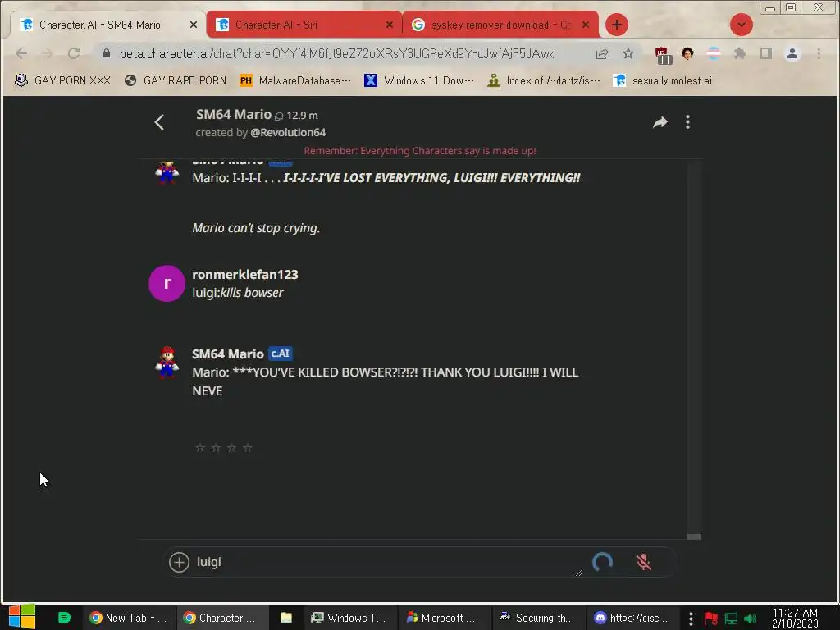The height and width of the screenshot is (630, 840).
Task: Open the Extensions puzzle-piece menu
Action: pyautogui.click(x=740, y=53)
